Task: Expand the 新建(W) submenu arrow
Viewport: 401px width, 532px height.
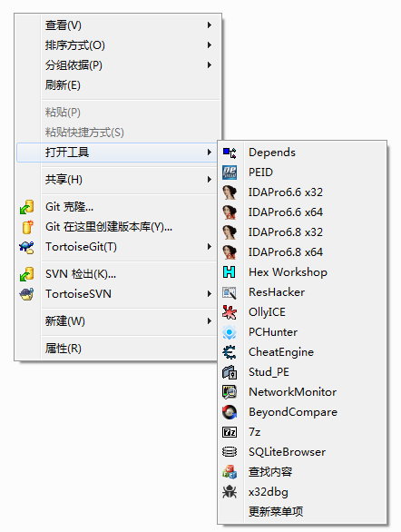Action: [210, 321]
